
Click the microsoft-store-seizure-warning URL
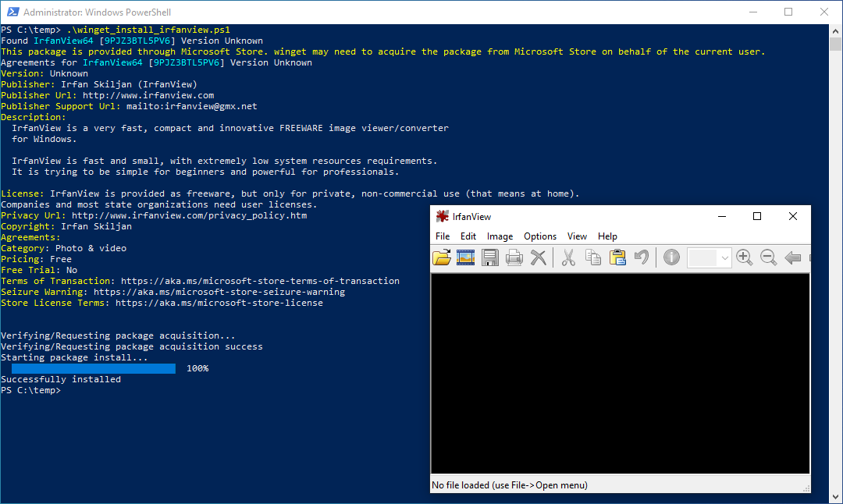(219, 292)
